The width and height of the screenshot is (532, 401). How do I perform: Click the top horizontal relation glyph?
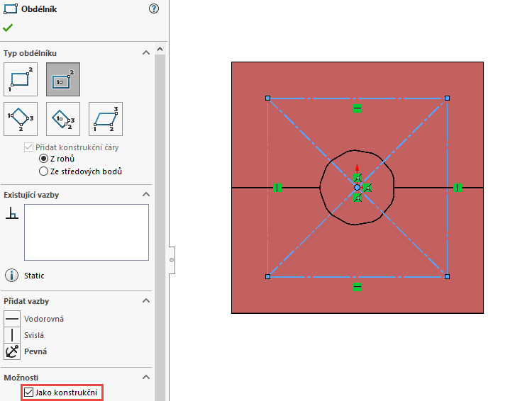pos(358,108)
